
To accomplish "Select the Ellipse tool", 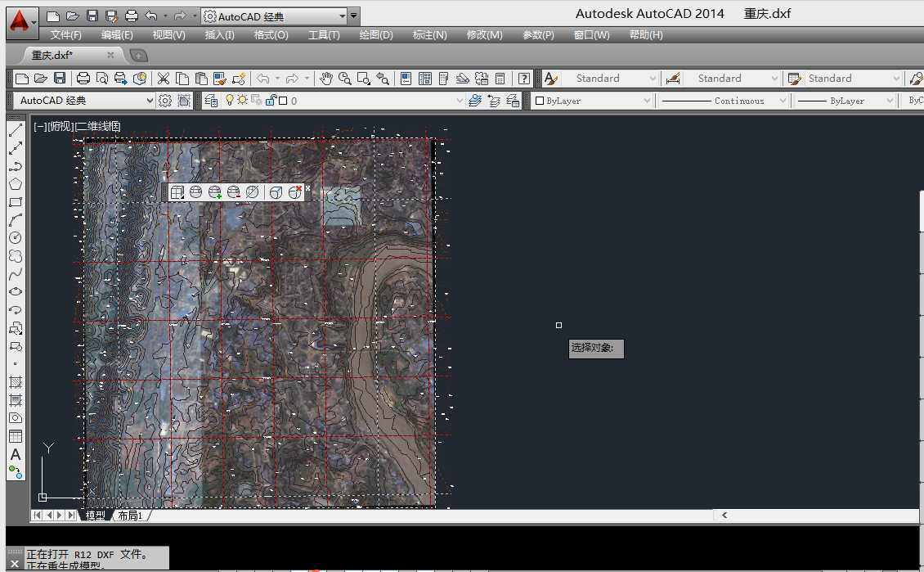I will (16, 291).
